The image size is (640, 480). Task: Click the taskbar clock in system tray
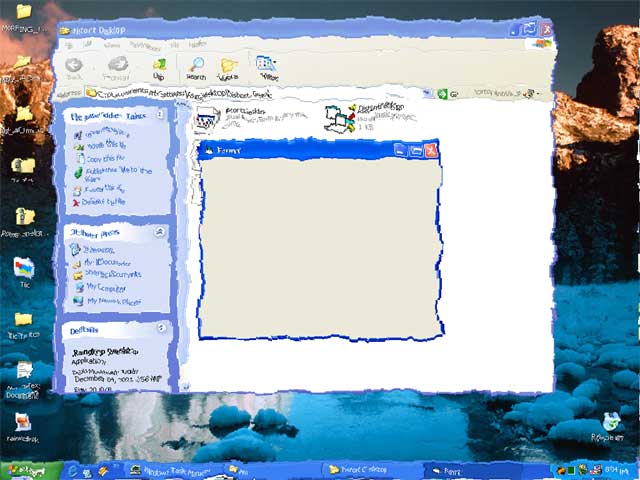click(616, 470)
